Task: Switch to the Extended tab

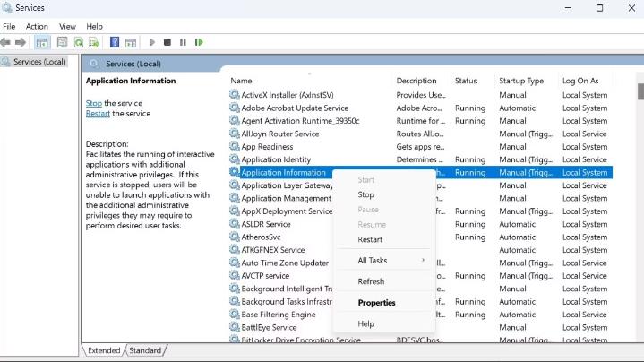Action: point(104,350)
